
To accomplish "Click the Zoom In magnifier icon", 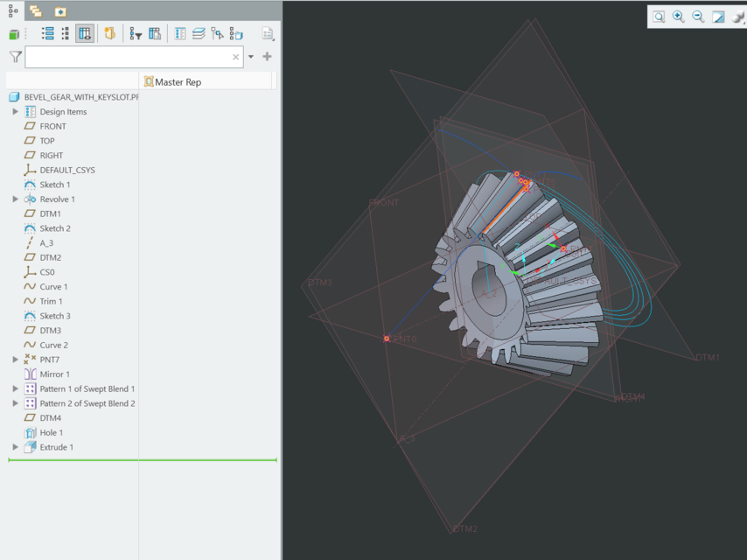I will click(678, 17).
